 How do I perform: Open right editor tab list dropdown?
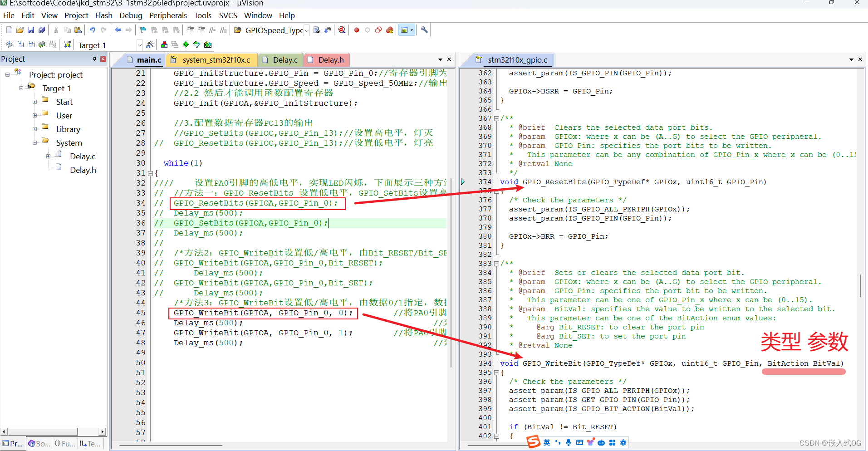coord(851,59)
